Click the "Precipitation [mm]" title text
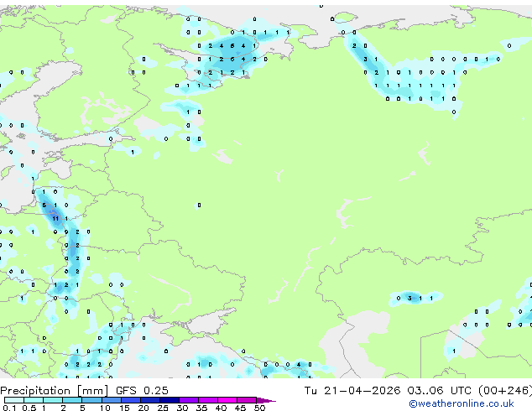 pos(55,391)
